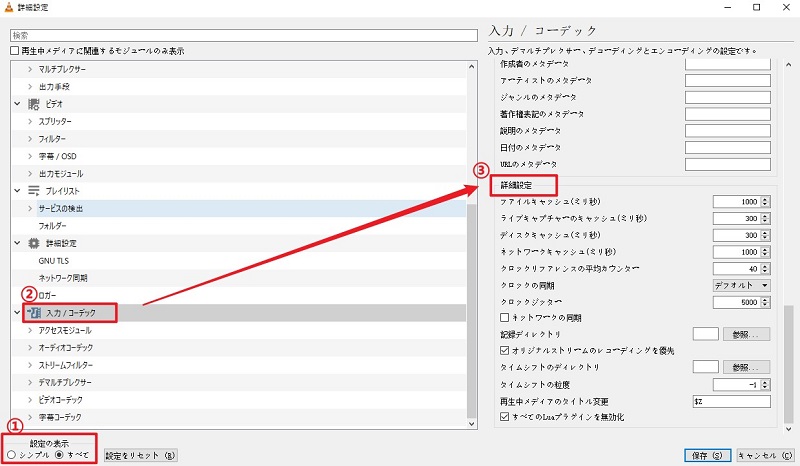Expand the フィルター node
Image resolution: width=800 pixels, height=466 pixels.
[30, 139]
